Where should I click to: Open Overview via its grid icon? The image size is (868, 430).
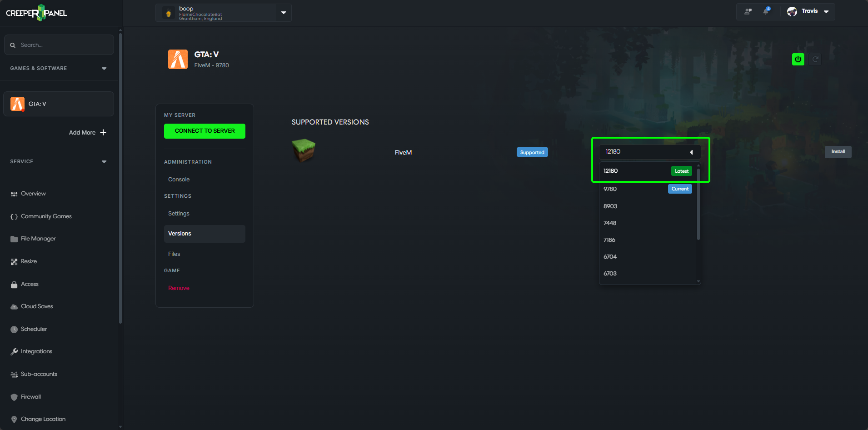click(14, 194)
